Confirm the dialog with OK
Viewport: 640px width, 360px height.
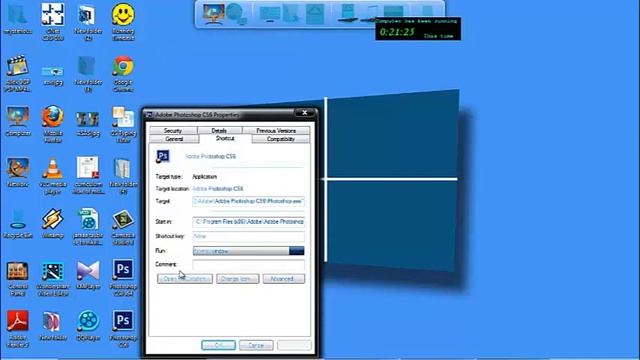[x=218, y=345]
